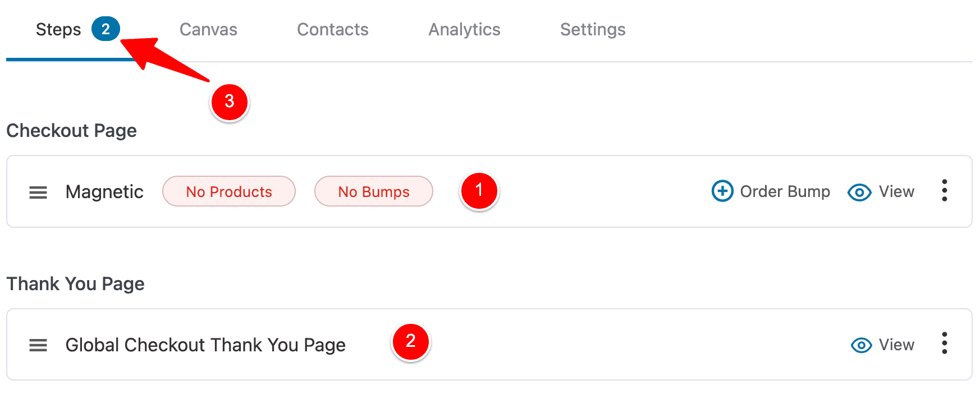980x394 pixels.
Task: Click the plus circle icon for Order Bump
Action: pyautogui.click(x=722, y=191)
